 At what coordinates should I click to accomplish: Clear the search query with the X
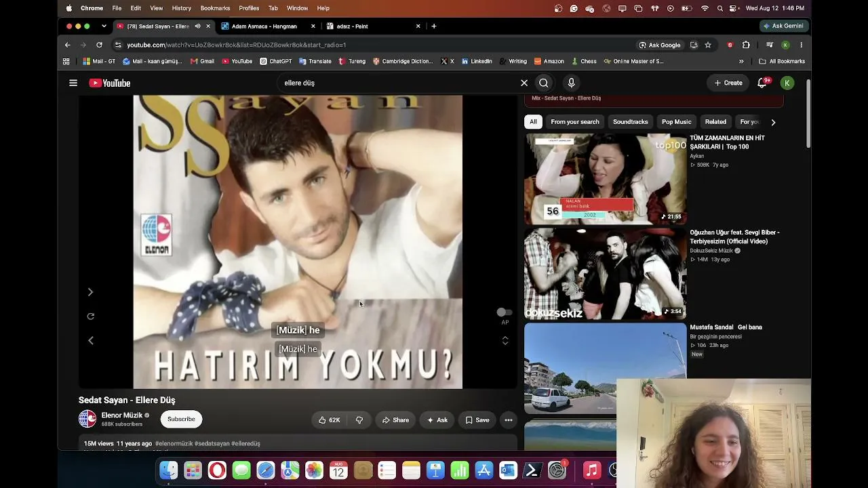[x=524, y=83]
